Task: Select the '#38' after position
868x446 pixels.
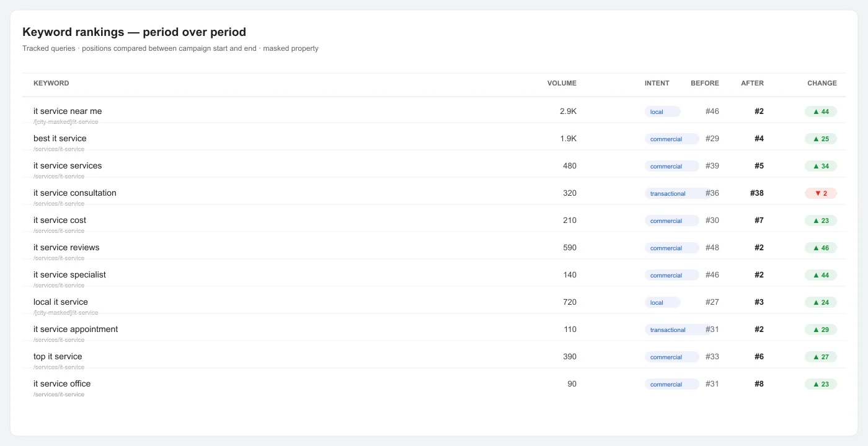Action: point(757,193)
